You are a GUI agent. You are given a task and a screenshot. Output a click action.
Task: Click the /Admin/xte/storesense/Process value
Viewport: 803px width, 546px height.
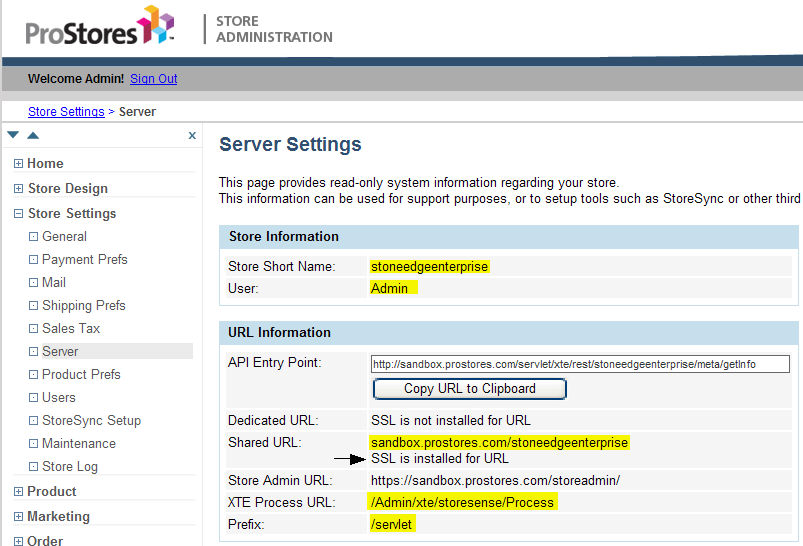tap(462, 502)
